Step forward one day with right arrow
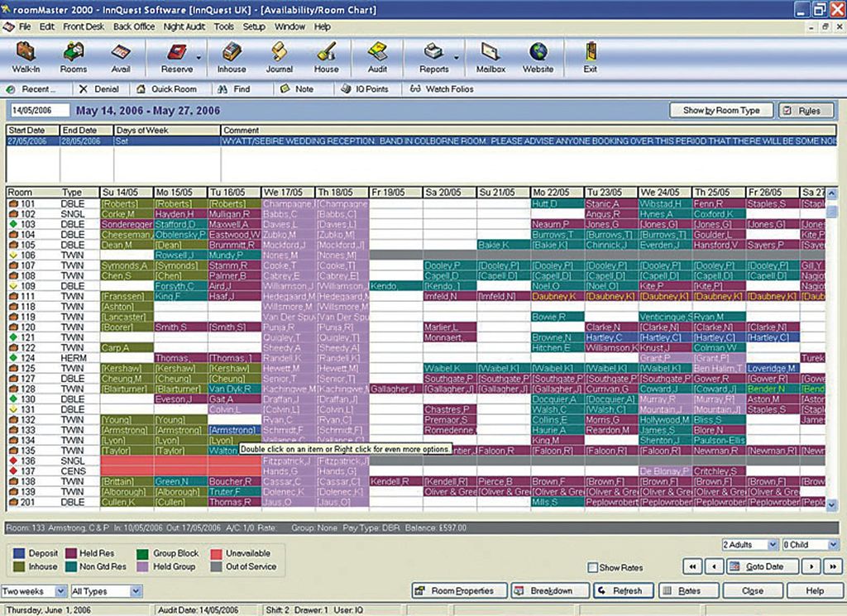Screen dimensions: 847x616 pos(811,566)
